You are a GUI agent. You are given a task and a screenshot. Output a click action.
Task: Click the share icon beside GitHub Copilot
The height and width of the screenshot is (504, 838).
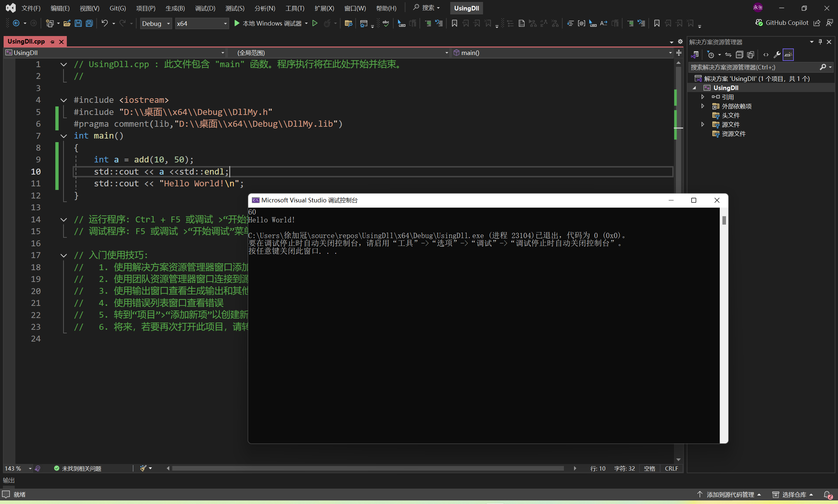point(817,23)
